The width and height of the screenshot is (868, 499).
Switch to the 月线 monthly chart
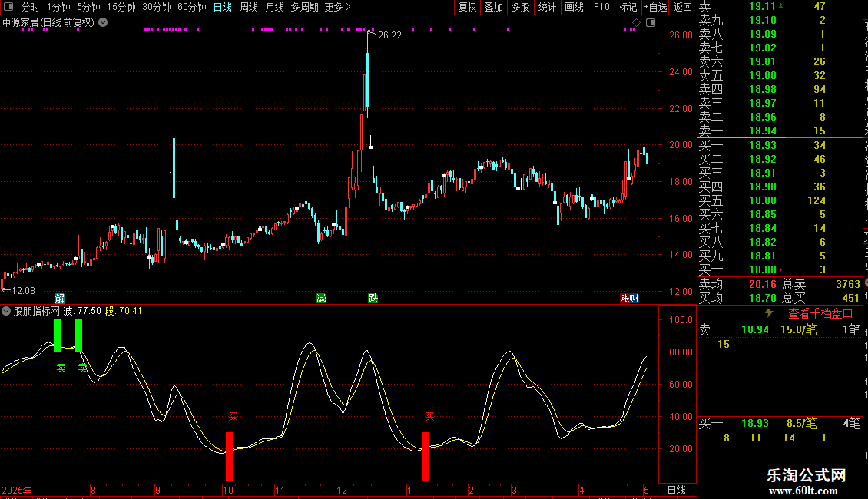coord(274,7)
